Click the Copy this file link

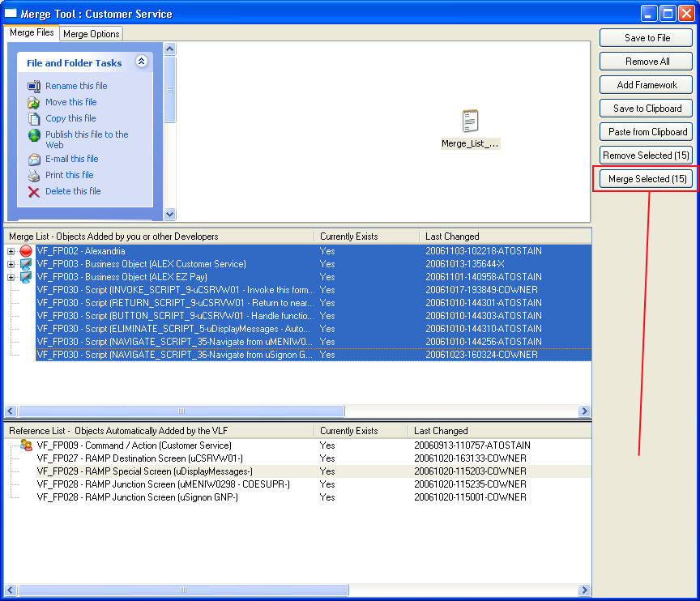tap(70, 118)
